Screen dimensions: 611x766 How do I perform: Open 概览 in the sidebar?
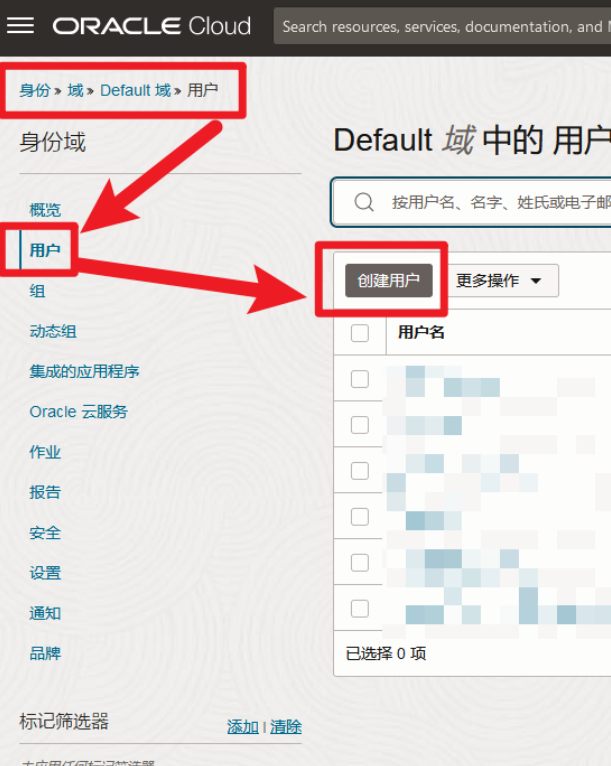(45, 210)
